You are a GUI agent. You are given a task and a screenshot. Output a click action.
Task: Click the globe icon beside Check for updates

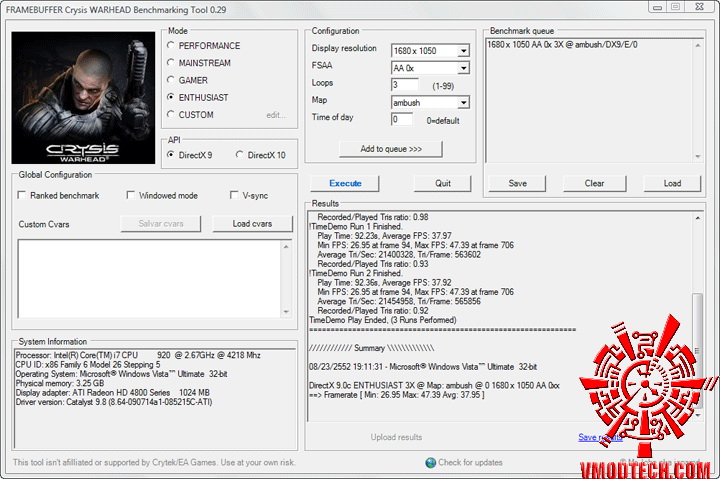point(431,462)
